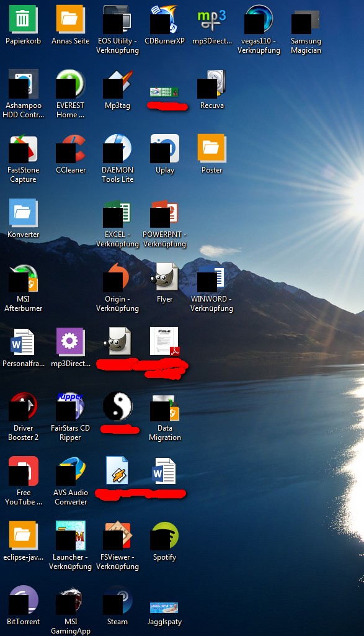Select the Mp3tag icon
This screenshot has width=364, height=636.
point(117,84)
